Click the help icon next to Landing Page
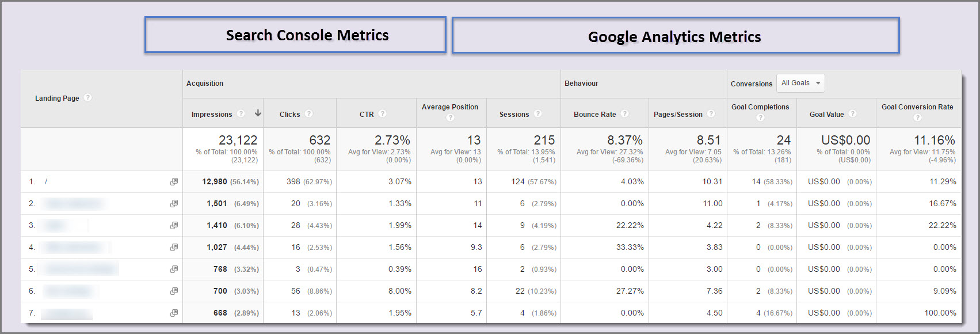The width and height of the screenshot is (980, 334). point(87,98)
